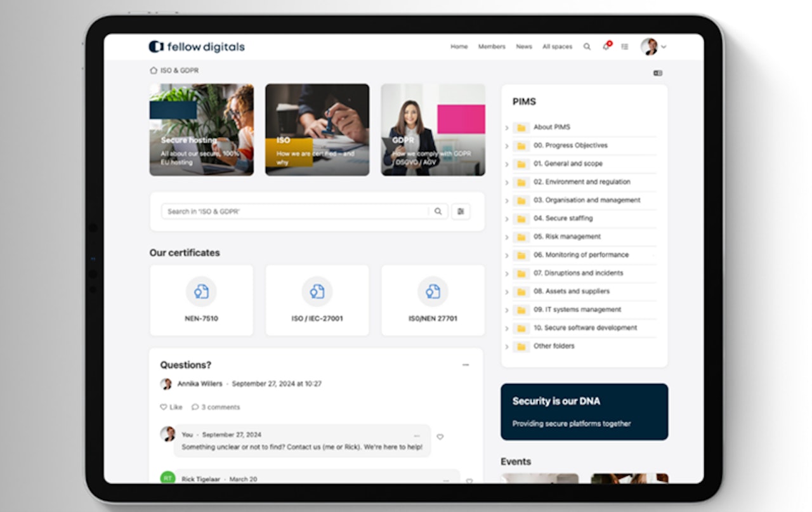
Task: Click the speech bubble icon beside 3 comments
Action: click(195, 407)
